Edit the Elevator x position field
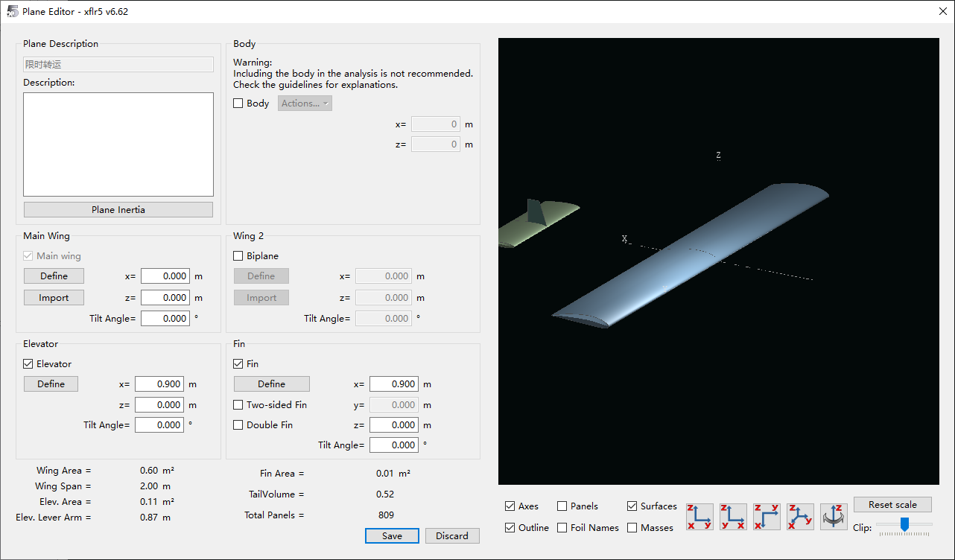 pyautogui.click(x=159, y=384)
